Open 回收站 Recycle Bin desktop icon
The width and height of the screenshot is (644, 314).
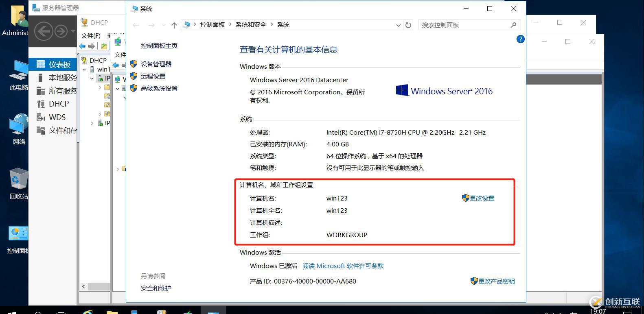click(18, 184)
